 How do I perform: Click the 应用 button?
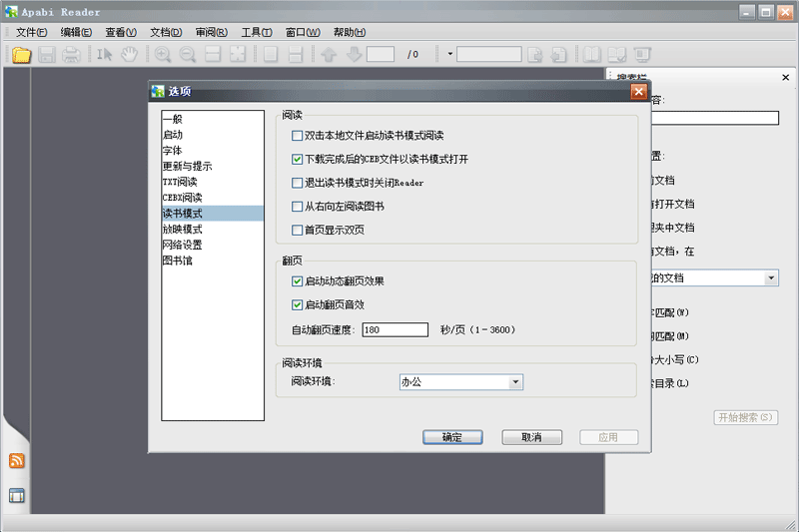pos(608,437)
